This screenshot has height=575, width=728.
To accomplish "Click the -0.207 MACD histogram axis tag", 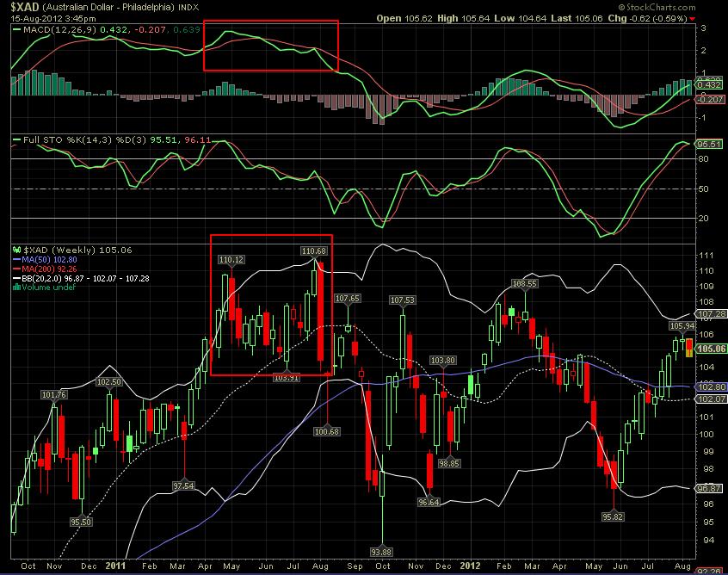I will point(710,99).
